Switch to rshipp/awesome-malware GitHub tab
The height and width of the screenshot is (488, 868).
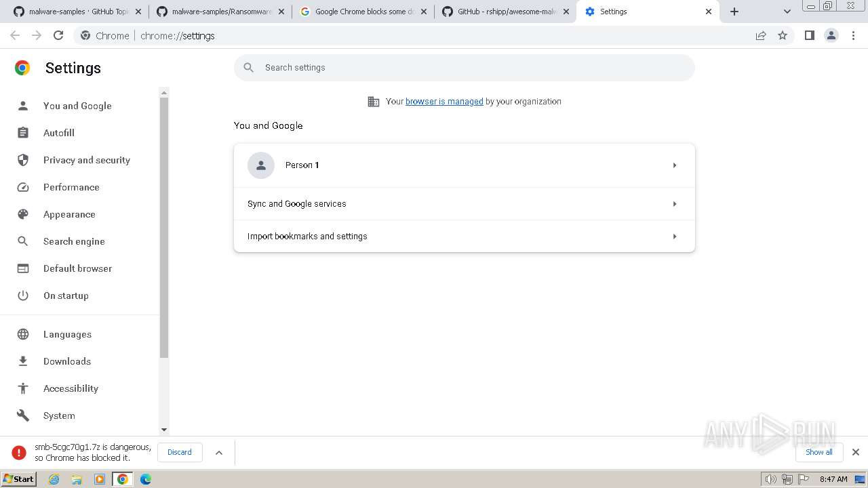pyautogui.click(x=507, y=12)
